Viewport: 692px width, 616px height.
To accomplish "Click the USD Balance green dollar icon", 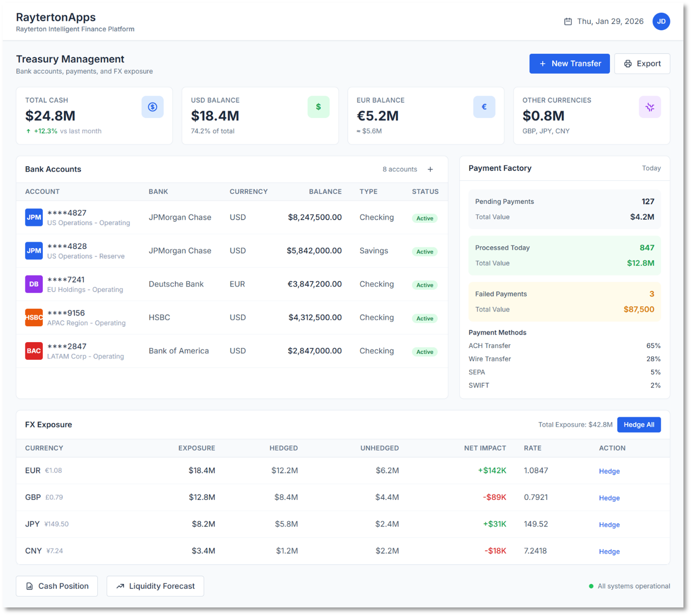I will click(318, 107).
